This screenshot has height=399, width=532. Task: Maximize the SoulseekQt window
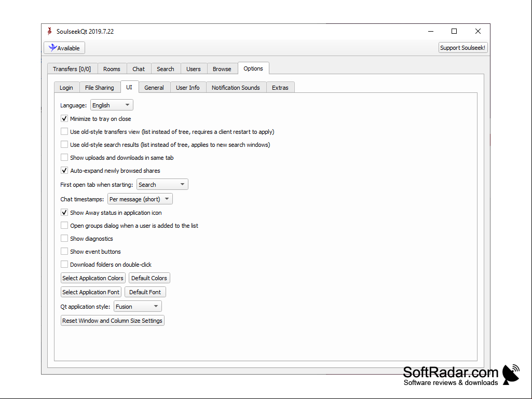[454, 31]
